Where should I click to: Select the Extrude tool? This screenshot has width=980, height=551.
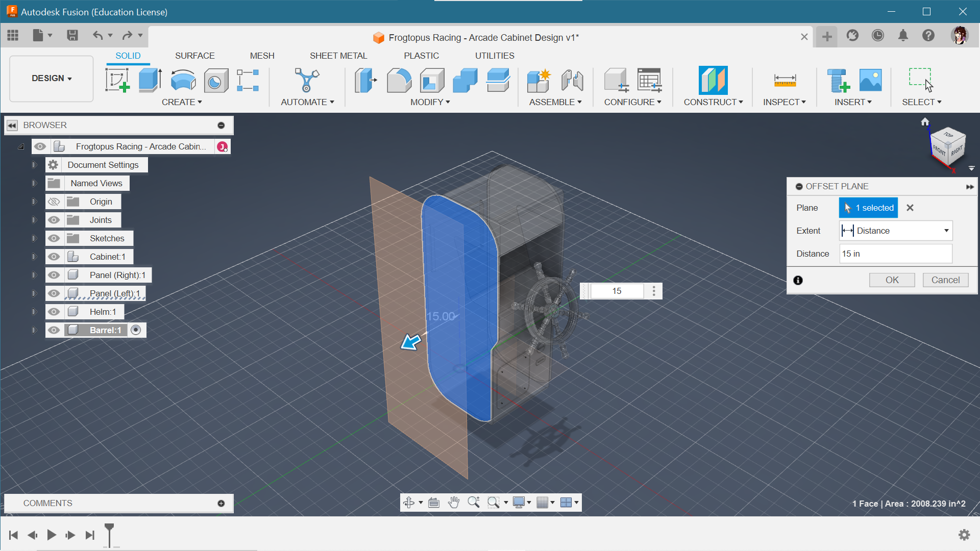click(x=150, y=80)
